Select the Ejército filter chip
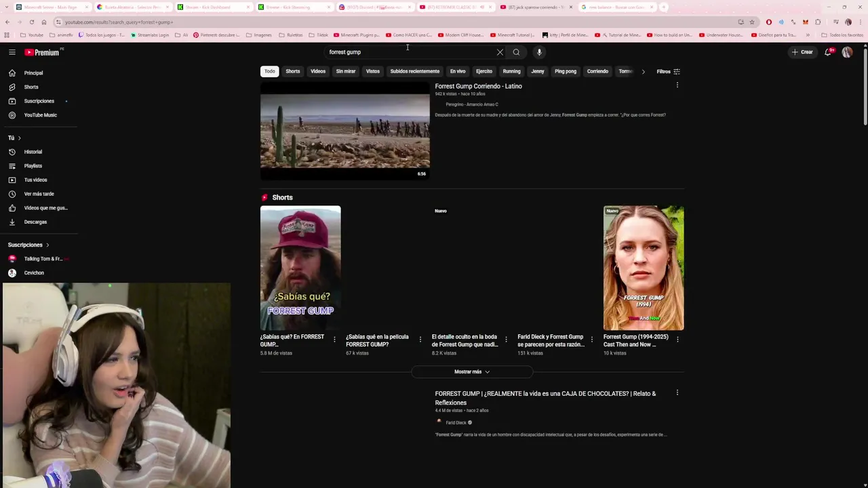 tap(484, 71)
